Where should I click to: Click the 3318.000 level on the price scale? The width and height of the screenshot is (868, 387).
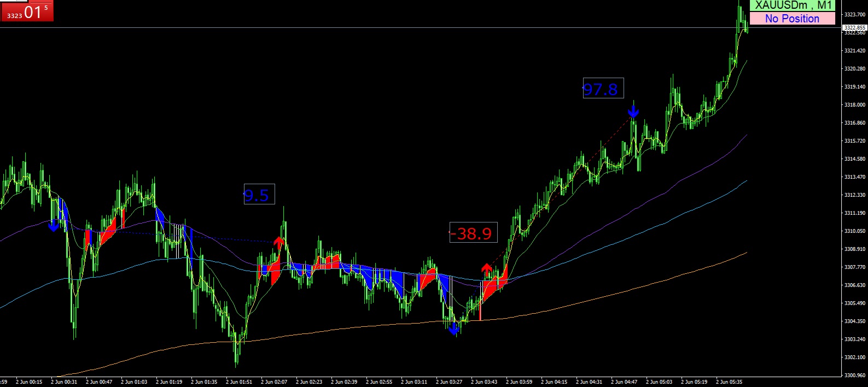tap(854, 104)
